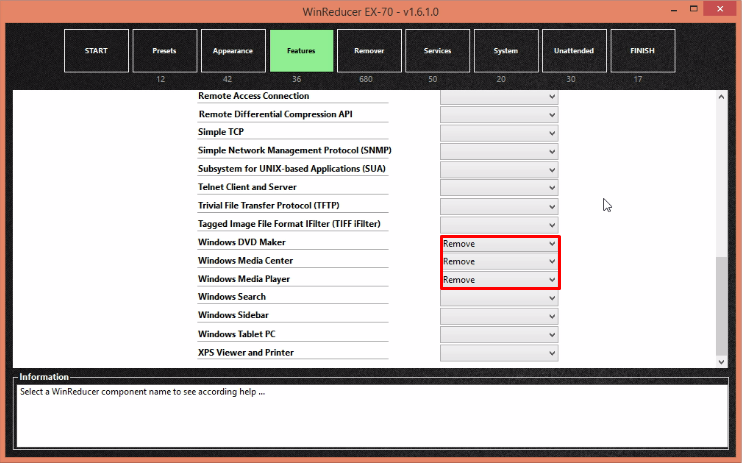The width and height of the screenshot is (742, 463).
Task: Click Telnet Client and Server label
Action: pyautogui.click(x=247, y=187)
